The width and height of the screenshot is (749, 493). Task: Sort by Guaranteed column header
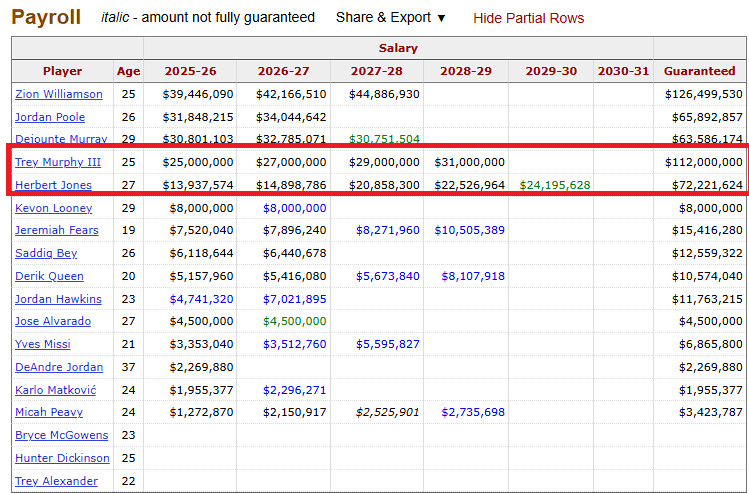tap(699, 71)
